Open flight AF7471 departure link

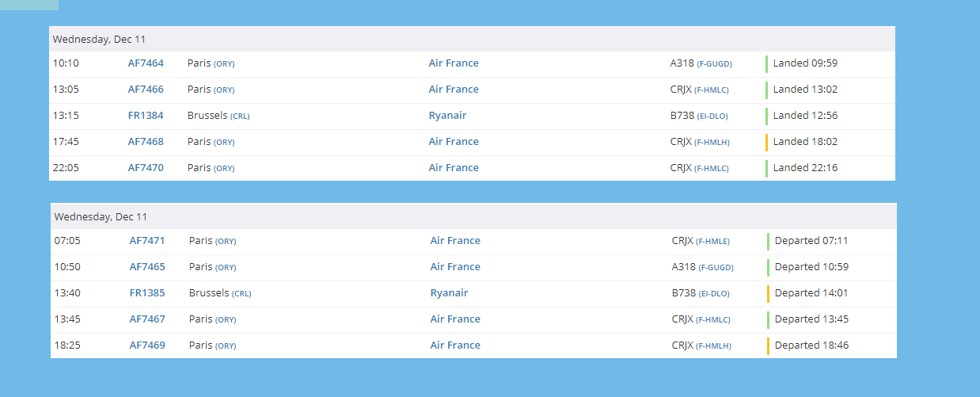[x=147, y=241]
